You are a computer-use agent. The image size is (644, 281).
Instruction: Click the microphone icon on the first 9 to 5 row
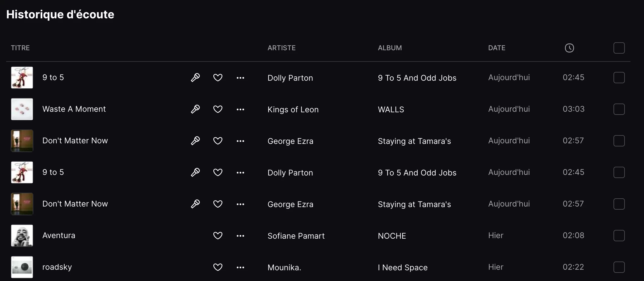(195, 78)
